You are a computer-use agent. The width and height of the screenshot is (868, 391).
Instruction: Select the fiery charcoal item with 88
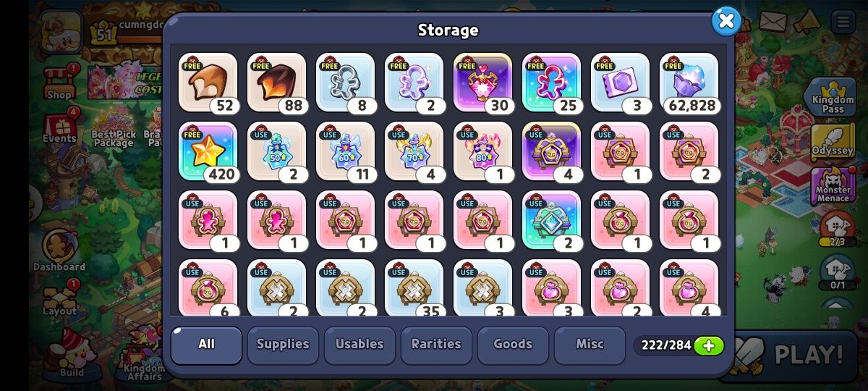pyautogui.click(x=276, y=83)
